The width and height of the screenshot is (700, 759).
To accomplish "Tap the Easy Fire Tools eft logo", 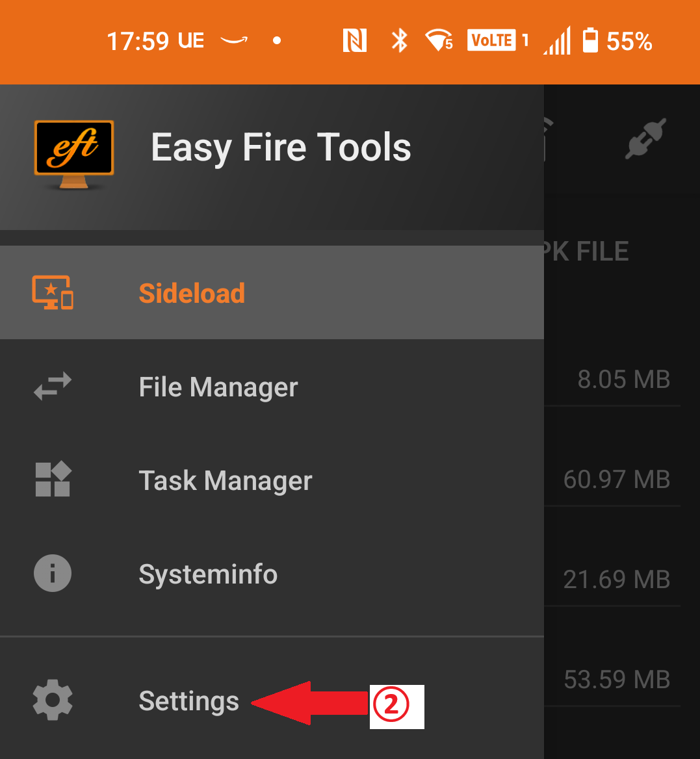I will pyautogui.click(x=73, y=155).
